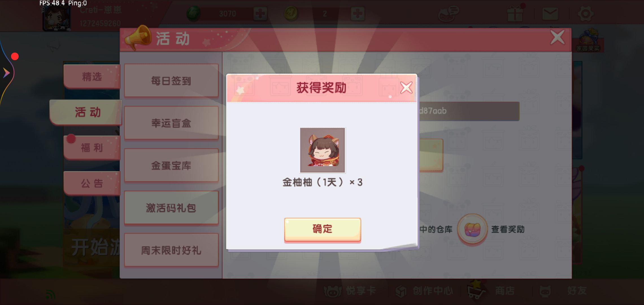
Task: Click the 确定 confirm button
Action: click(322, 229)
